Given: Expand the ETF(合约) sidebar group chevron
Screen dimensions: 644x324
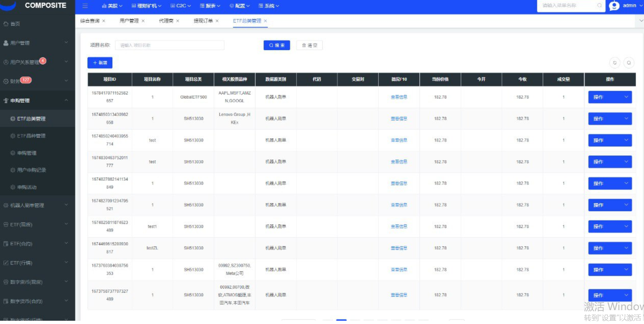Looking at the screenshot, I should pyautogui.click(x=66, y=243).
